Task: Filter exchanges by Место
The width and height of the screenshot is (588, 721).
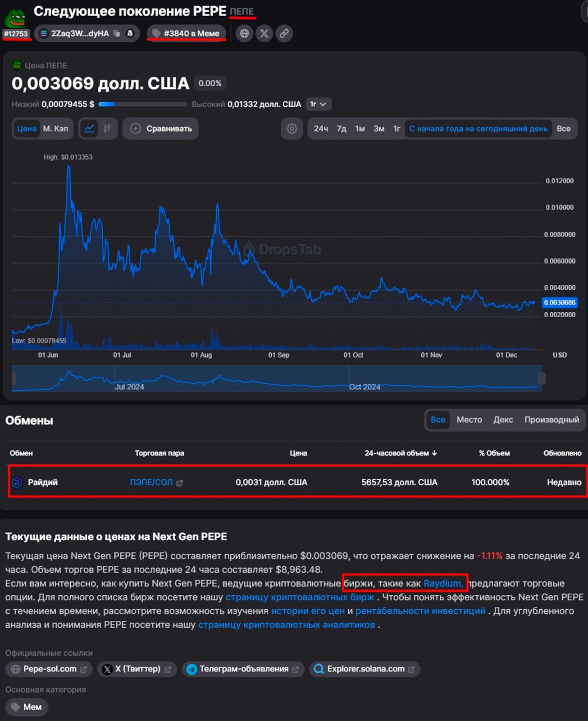Action: [x=469, y=420]
